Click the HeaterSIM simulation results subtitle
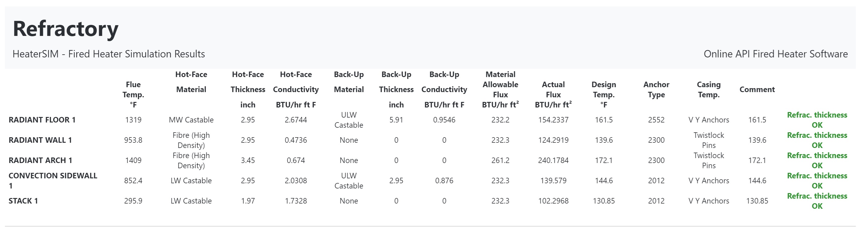 click(x=109, y=54)
